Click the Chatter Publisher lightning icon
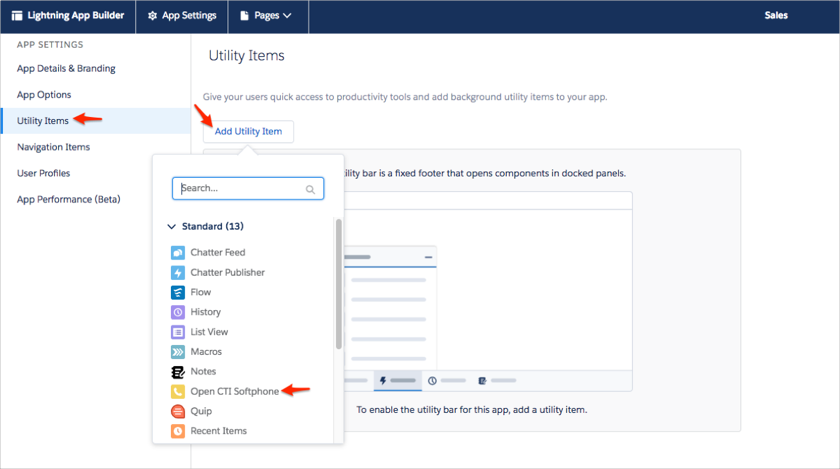The image size is (840, 469). (x=178, y=273)
